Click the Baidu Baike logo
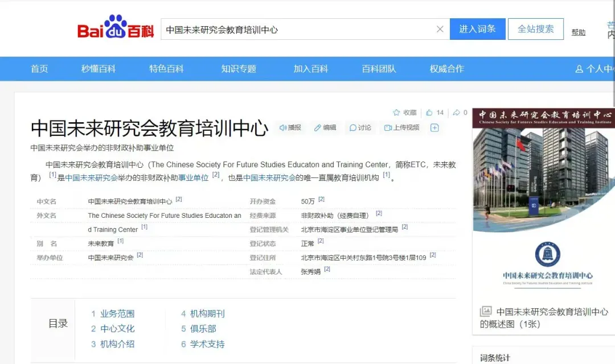Viewport: 615px width, 364px height. pos(115,27)
